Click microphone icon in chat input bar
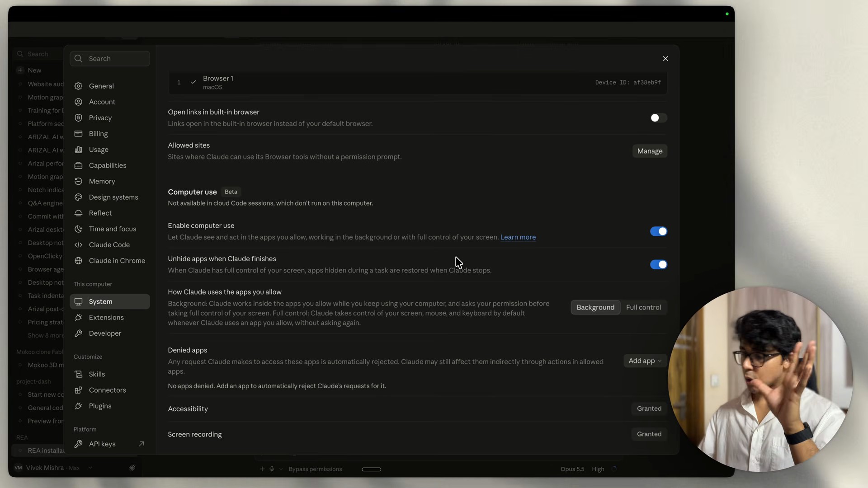868x488 pixels. pos(272,469)
